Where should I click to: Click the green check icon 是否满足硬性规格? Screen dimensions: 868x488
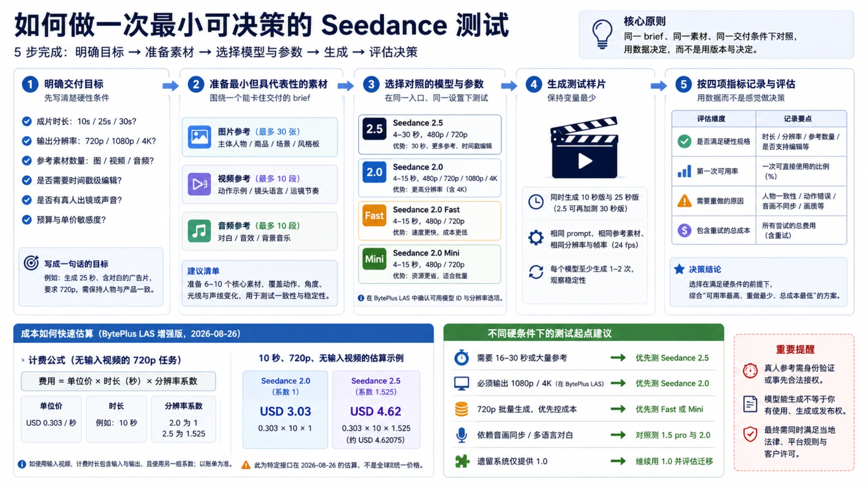(684, 141)
